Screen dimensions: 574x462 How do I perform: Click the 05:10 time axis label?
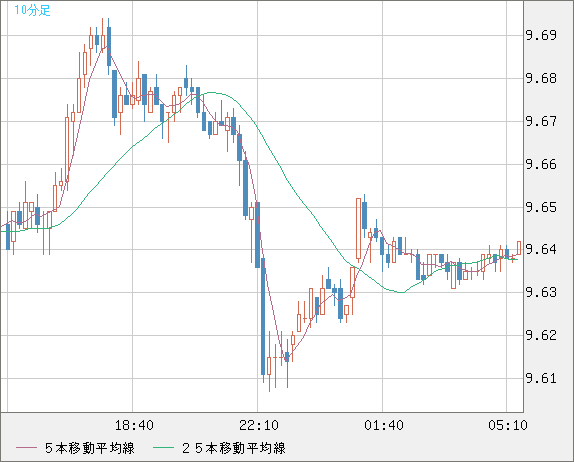point(508,425)
